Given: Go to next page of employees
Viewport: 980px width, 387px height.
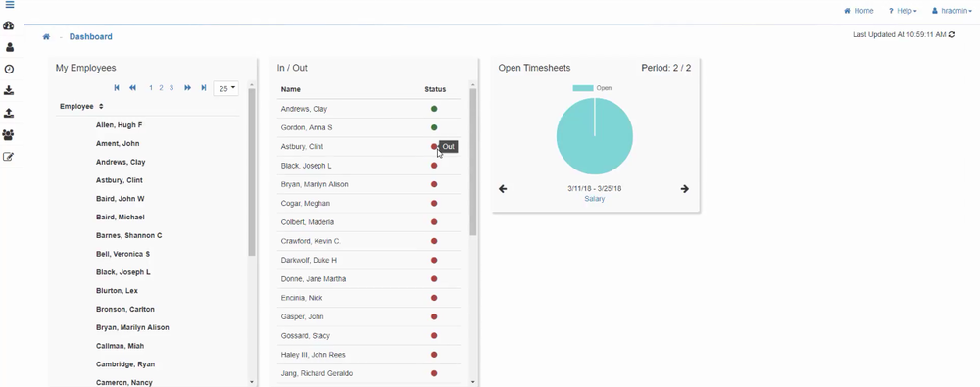Looking at the screenshot, I should pos(187,88).
